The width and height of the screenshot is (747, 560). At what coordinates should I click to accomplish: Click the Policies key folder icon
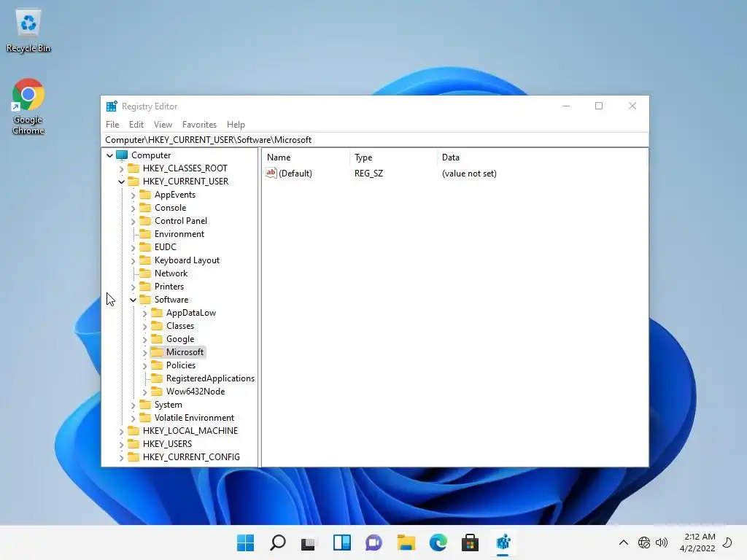[x=157, y=365]
